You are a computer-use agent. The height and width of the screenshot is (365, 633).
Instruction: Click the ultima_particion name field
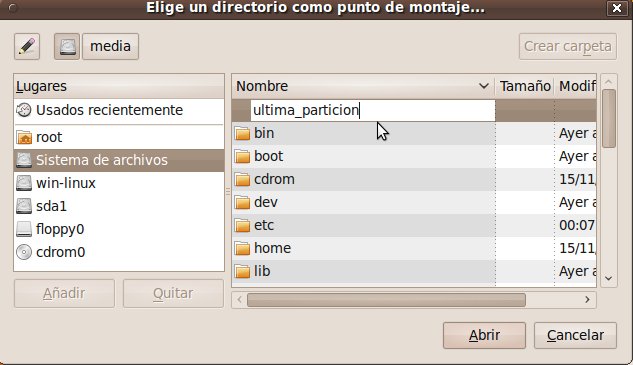(x=373, y=110)
